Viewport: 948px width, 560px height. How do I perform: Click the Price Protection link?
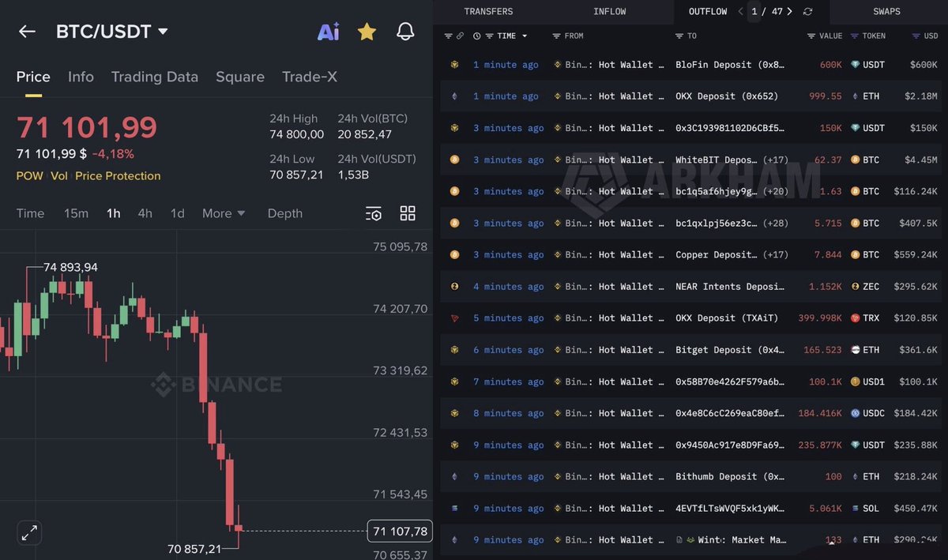point(117,176)
